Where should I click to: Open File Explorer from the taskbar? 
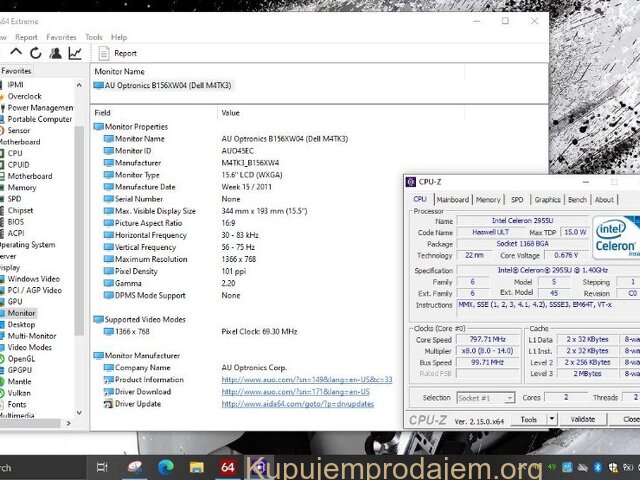(196, 466)
